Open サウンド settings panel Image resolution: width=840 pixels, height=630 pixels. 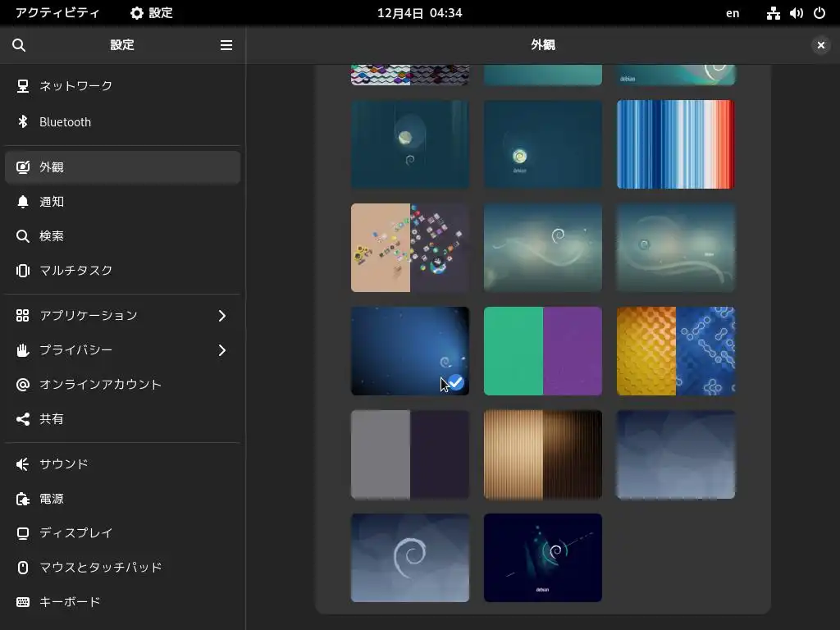click(x=123, y=464)
